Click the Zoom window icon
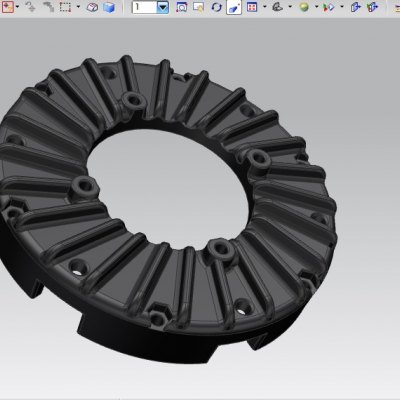400x400 pixels. click(x=199, y=7)
